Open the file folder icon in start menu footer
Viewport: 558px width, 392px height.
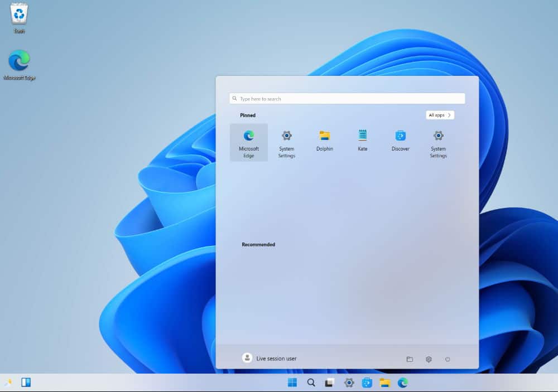(x=410, y=359)
